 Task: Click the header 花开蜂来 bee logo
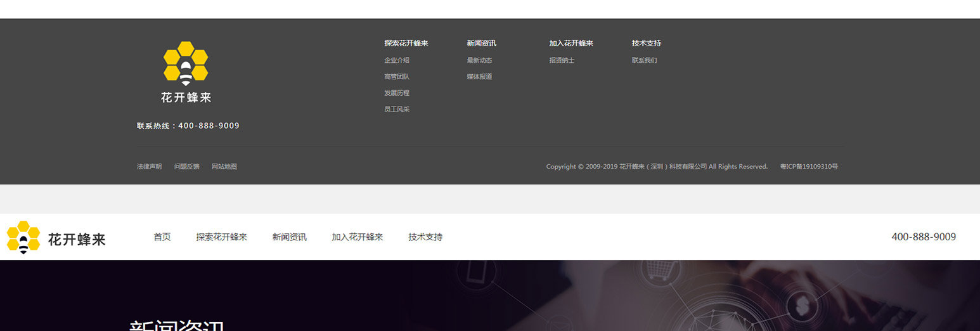point(56,238)
